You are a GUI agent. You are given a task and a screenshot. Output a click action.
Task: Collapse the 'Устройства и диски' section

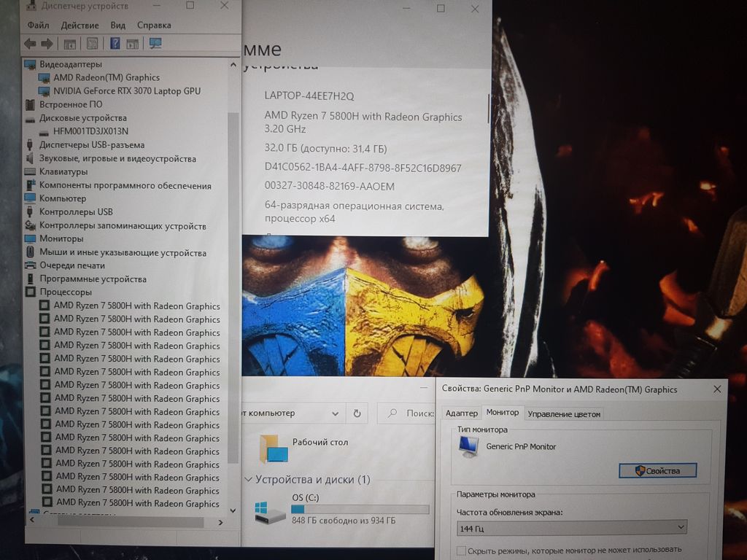(248, 480)
